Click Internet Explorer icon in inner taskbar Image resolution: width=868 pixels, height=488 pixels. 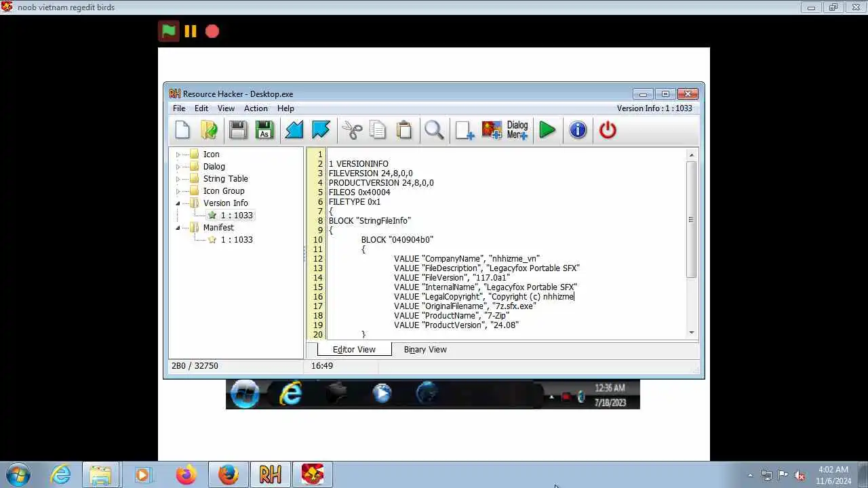291,394
